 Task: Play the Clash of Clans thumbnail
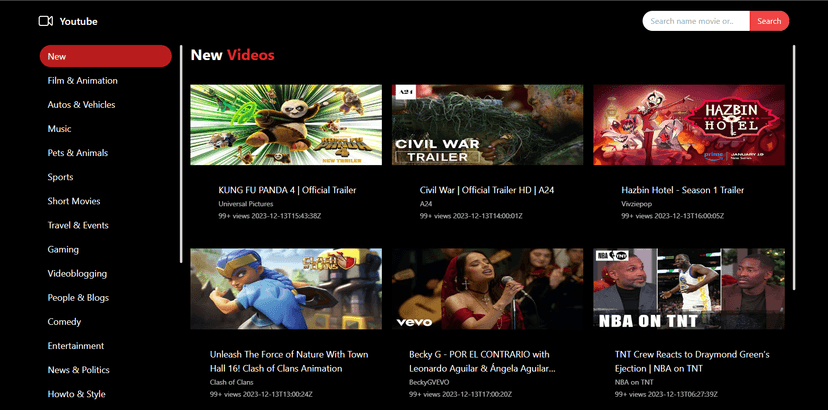pos(286,289)
